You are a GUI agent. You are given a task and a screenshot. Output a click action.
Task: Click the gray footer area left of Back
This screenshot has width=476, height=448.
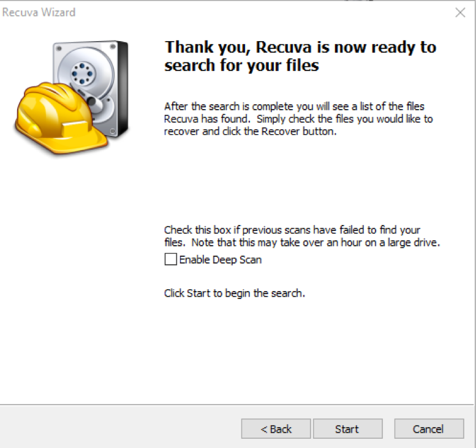(x=120, y=427)
